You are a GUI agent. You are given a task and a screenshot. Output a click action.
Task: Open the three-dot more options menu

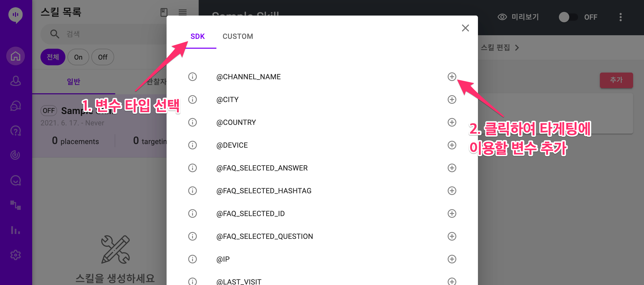click(x=621, y=17)
